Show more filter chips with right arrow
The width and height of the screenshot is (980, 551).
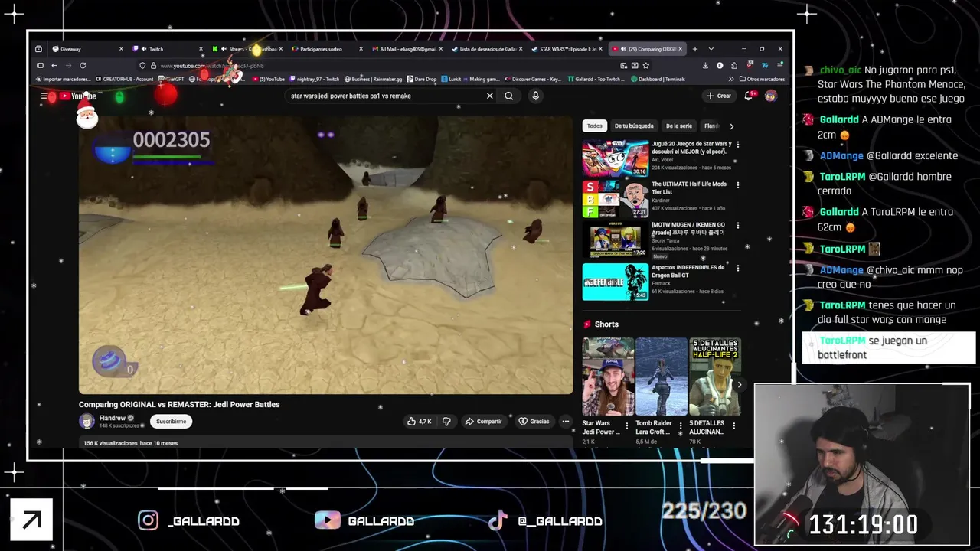[x=731, y=126]
